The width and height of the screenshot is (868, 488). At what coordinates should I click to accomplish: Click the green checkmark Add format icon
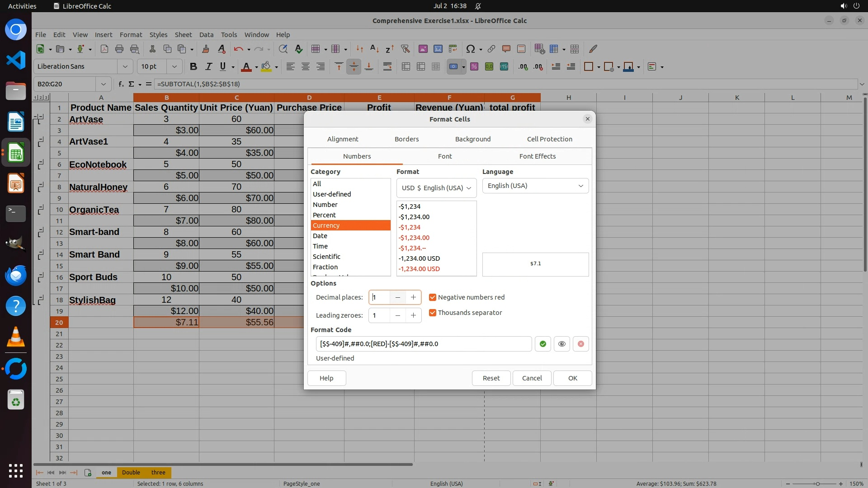pyautogui.click(x=542, y=344)
